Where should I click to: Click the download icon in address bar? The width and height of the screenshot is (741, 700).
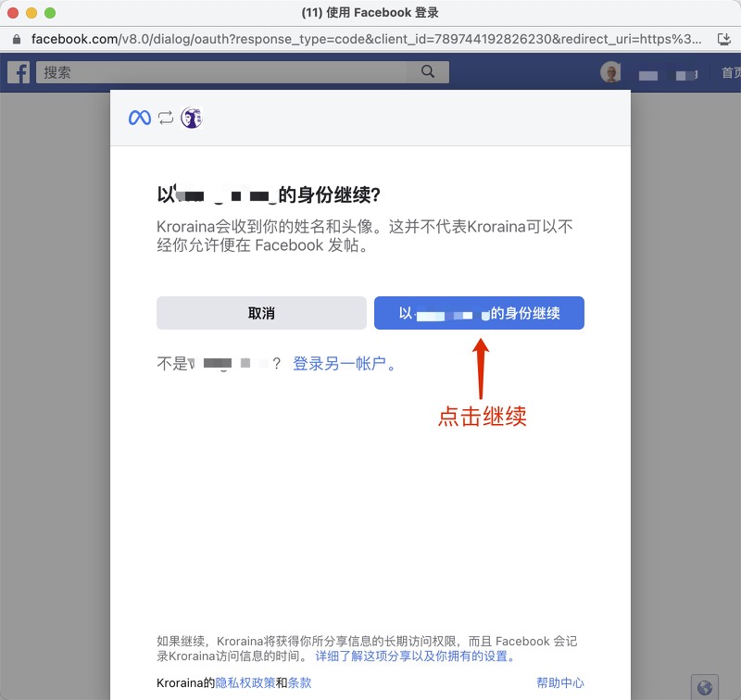tap(724, 39)
